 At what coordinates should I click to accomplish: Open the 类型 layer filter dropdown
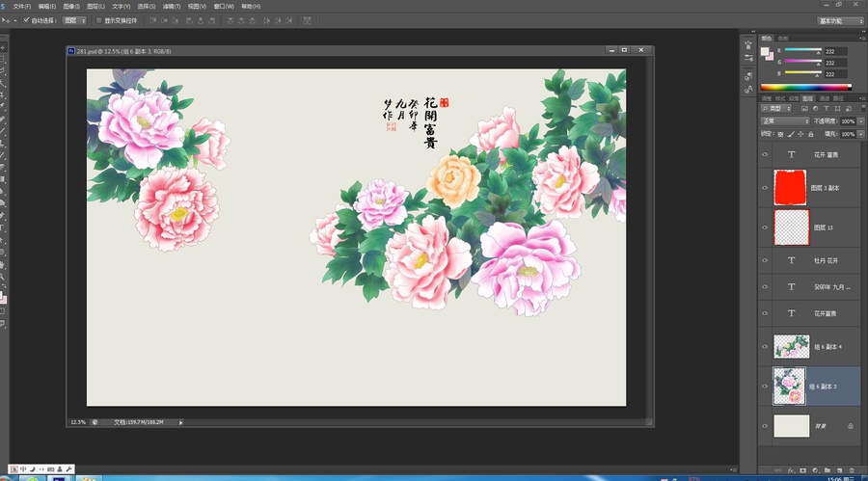[776, 109]
